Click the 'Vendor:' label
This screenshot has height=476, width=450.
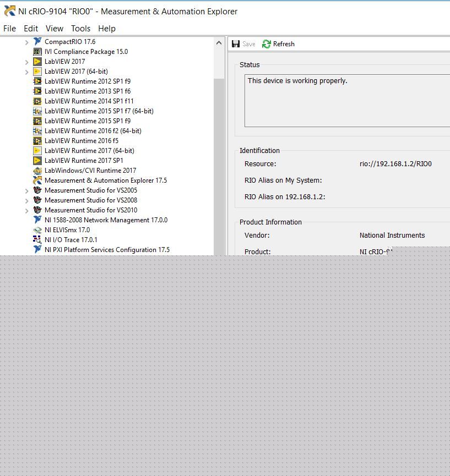click(257, 236)
